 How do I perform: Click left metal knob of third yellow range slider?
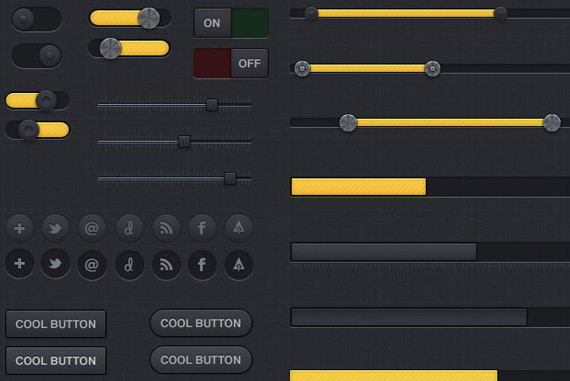coord(348,123)
